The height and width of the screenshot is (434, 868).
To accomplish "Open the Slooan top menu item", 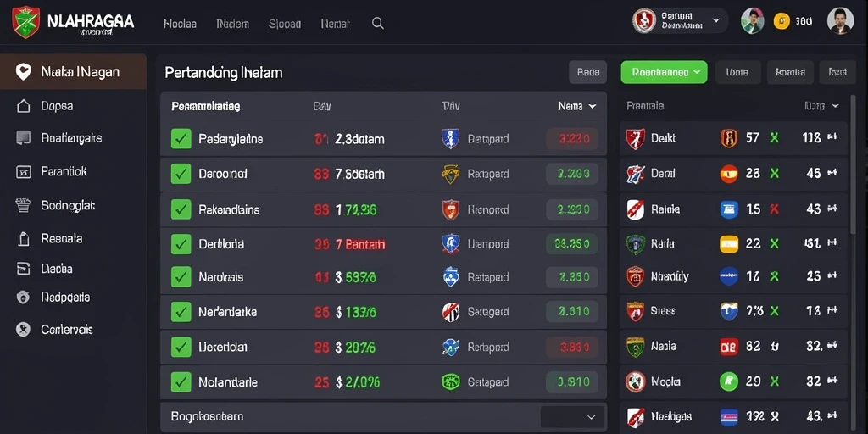I will tap(285, 24).
